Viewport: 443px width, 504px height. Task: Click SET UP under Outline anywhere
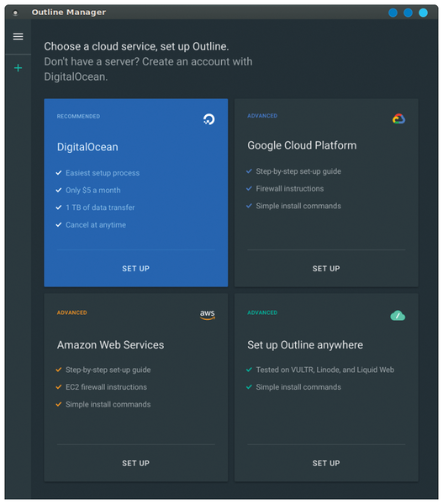326,463
